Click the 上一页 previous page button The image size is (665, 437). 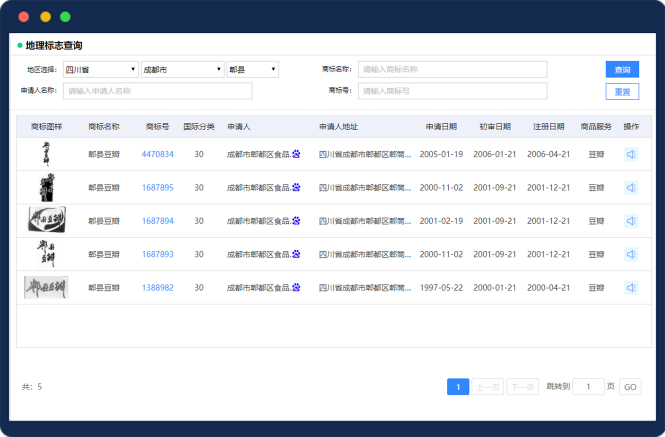coord(488,387)
